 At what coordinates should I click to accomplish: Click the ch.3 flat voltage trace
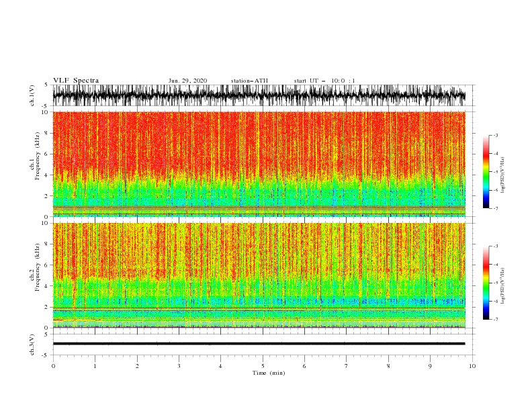click(x=259, y=344)
